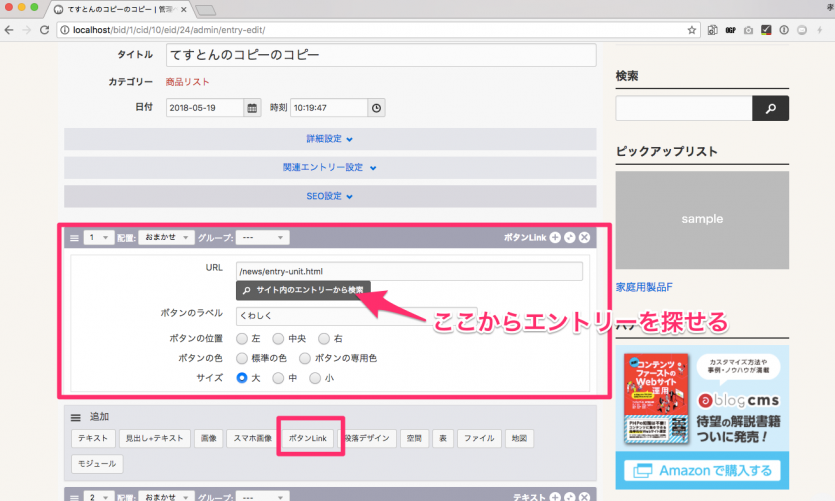835x501 pixels.
Task: Click the search magnifier button in sidebar
Action: [770, 108]
